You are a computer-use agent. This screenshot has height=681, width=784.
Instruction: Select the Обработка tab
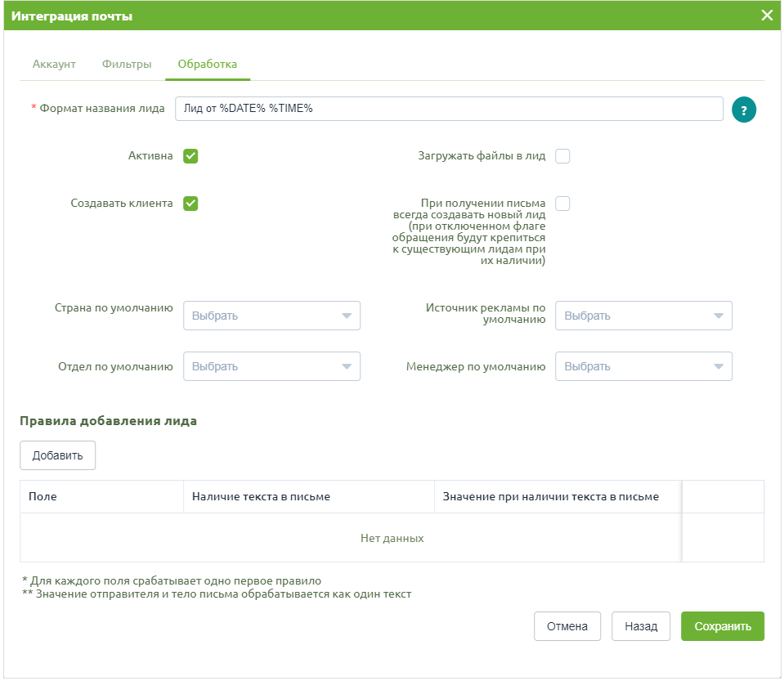[208, 64]
